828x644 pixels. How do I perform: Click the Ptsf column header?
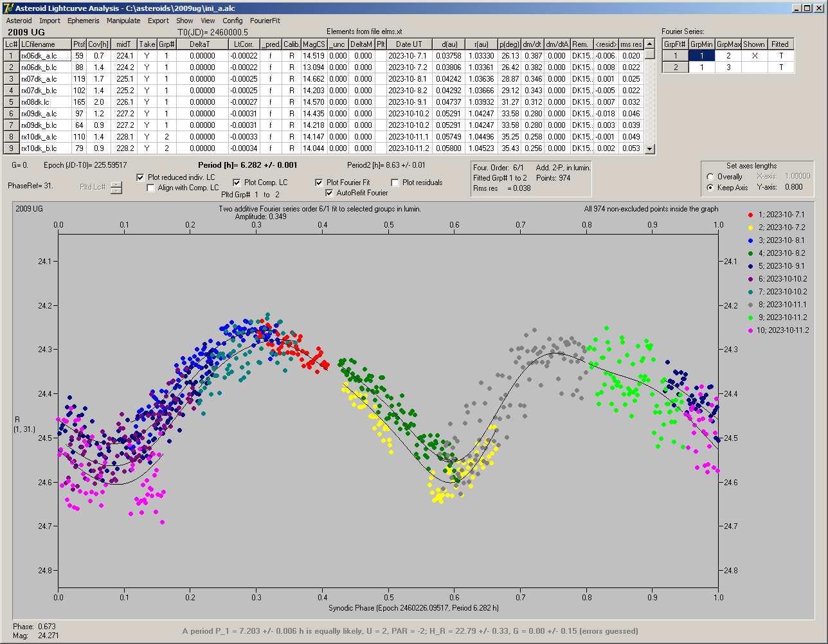79,44
